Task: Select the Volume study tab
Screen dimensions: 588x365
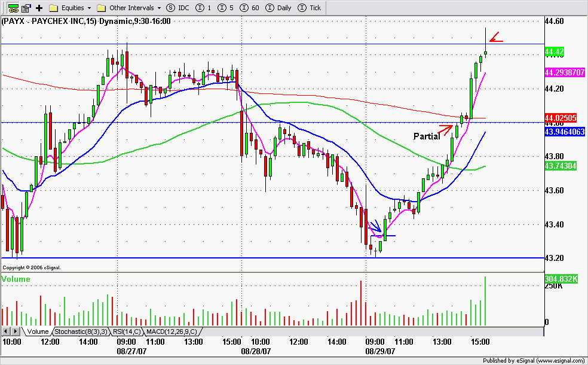Action: (x=38, y=331)
